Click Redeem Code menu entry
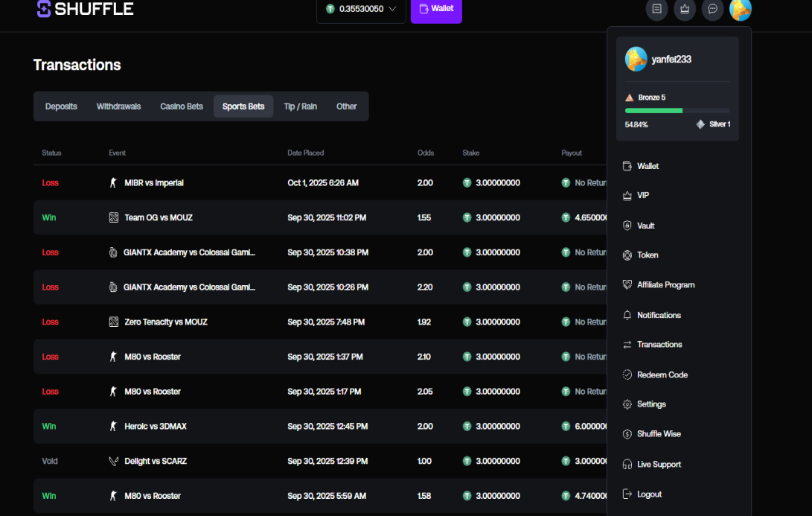Image resolution: width=812 pixels, height=516 pixels. (x=662, y=375)
